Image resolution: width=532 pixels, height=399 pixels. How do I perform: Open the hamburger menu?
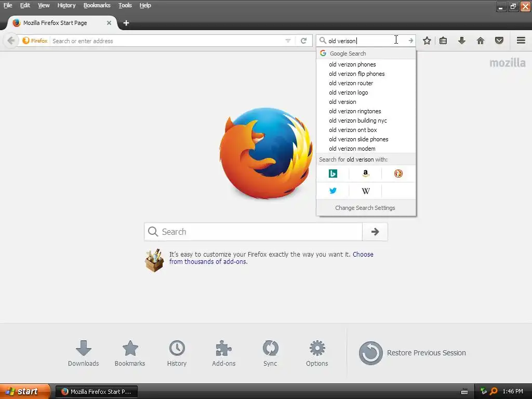[x=521, y=41]
